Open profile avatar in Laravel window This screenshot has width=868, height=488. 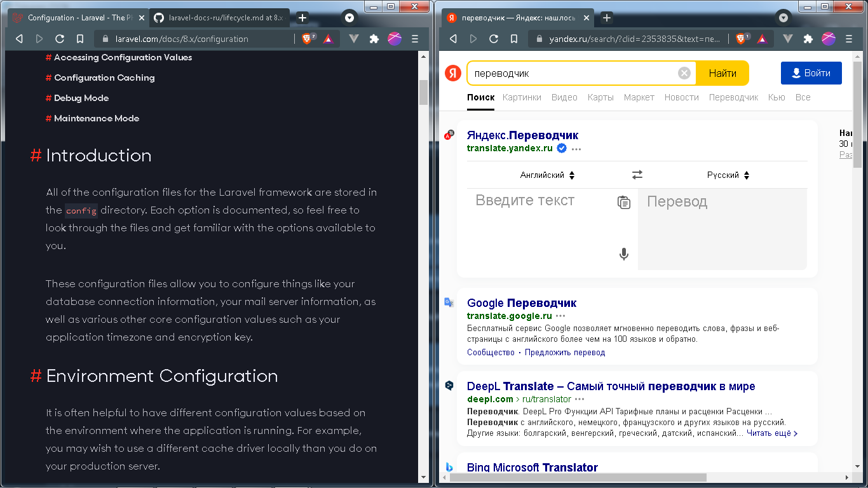tap(395, 39)
